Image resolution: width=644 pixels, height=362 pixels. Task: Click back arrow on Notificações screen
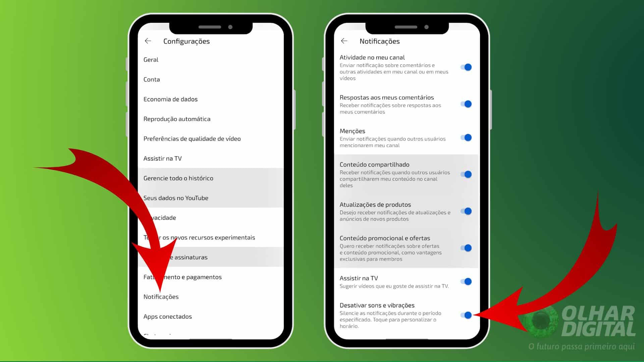pos(344,41)
